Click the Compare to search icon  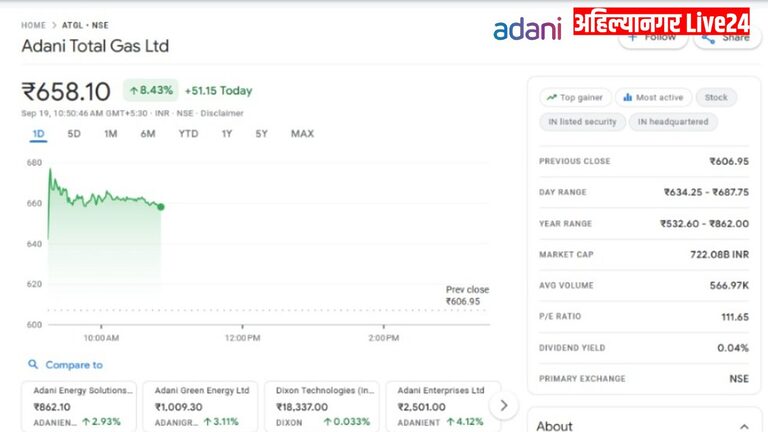click(33, 365)
